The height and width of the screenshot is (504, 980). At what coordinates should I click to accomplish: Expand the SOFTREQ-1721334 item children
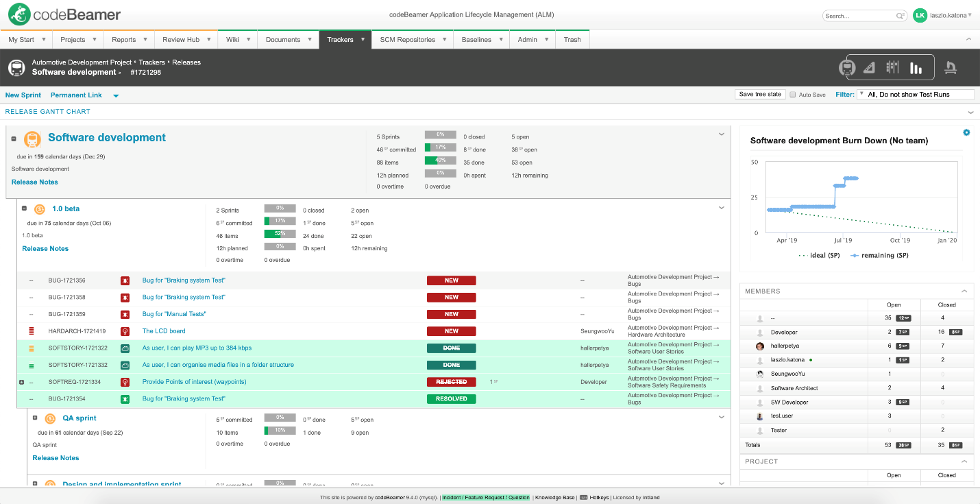22,382
